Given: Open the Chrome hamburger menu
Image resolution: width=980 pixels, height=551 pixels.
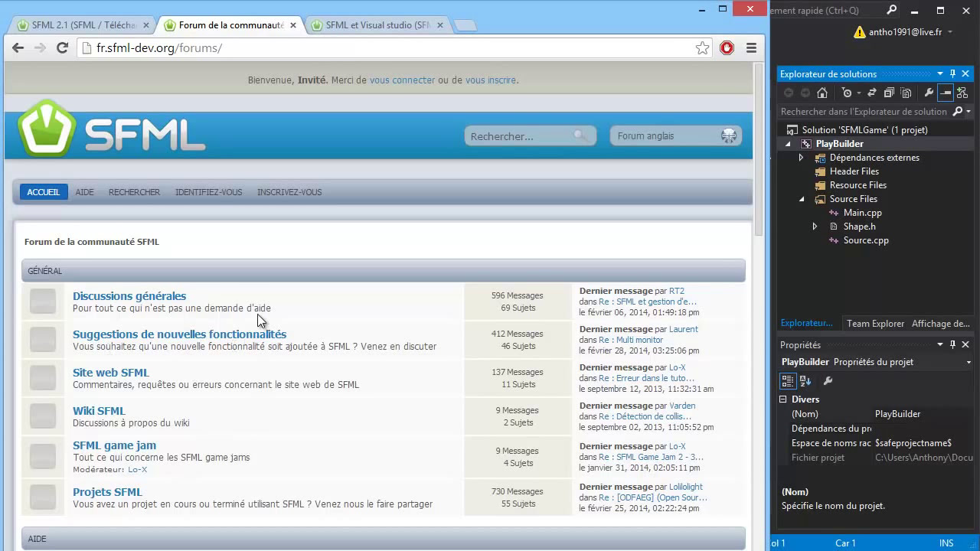Looking at the screenshot, I should 751,47.
